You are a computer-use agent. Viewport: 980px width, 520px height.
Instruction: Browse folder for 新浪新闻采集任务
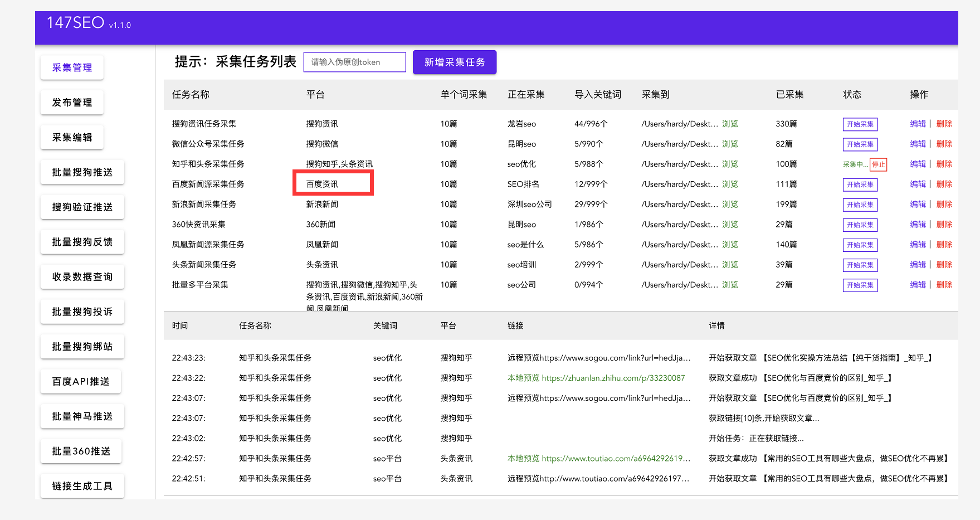click(730, 205)
